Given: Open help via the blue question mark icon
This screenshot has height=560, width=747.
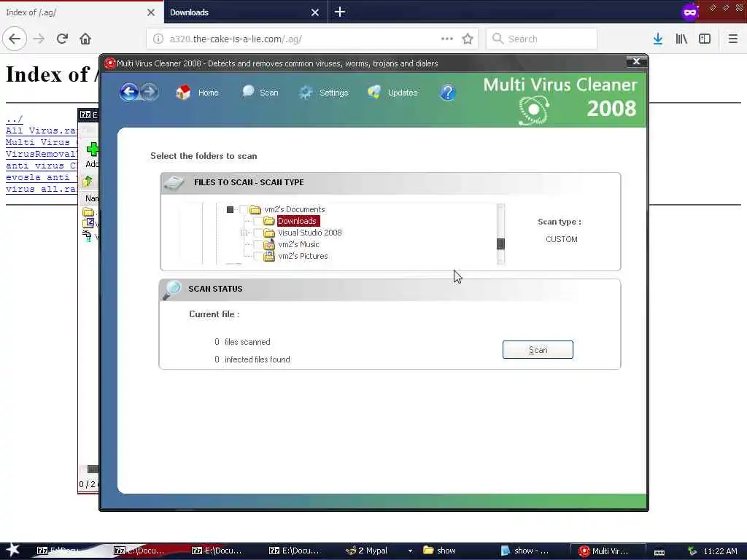Looking at the screenshot, I should coord(447,93).
